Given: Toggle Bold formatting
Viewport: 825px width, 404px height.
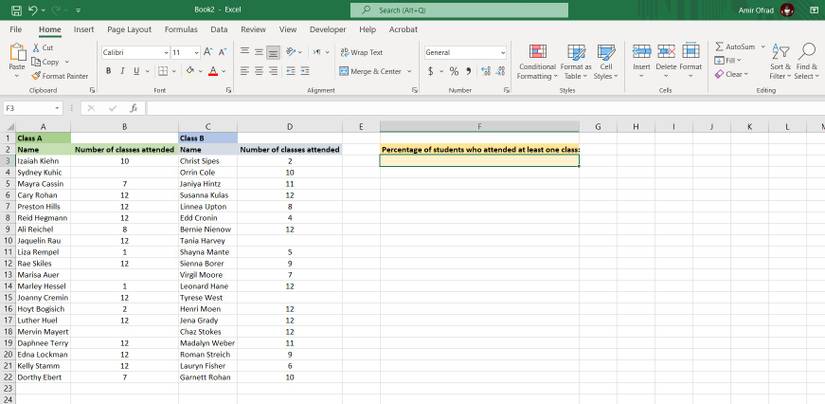Looking at the screenshot, I should [109, 71].
